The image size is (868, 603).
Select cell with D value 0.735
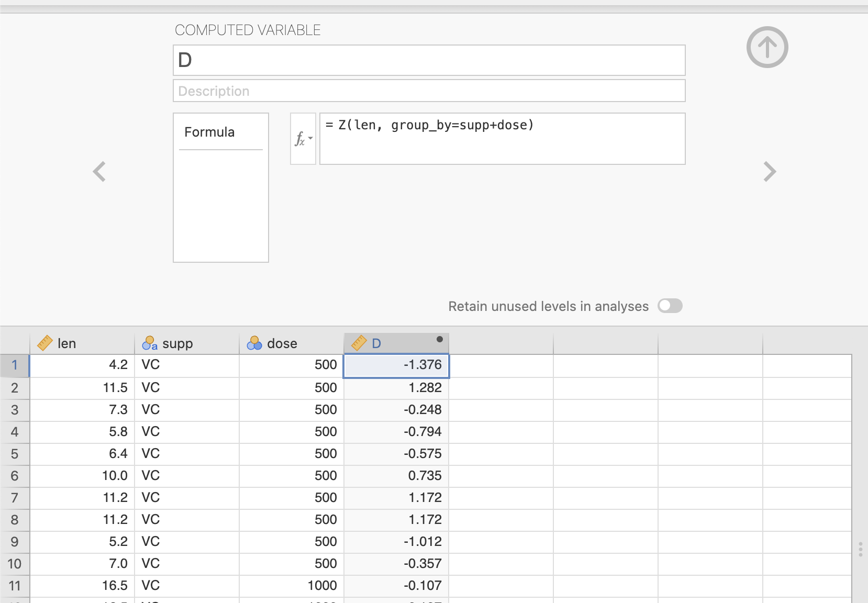[396, 476]
